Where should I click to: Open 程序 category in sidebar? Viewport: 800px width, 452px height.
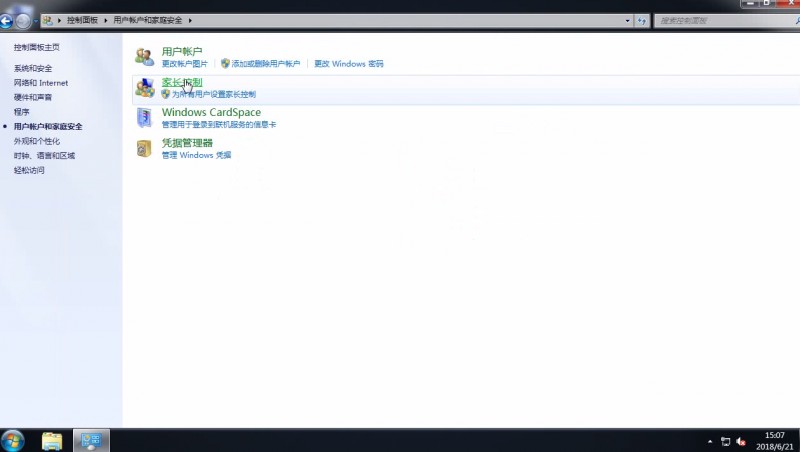[21, 112]
